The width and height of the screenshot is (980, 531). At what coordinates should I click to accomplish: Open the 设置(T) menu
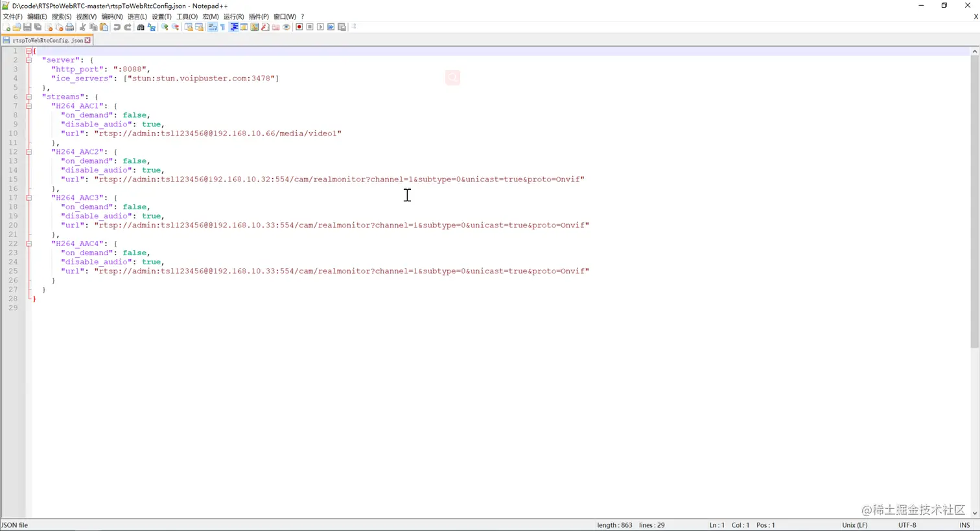point(161,17)
